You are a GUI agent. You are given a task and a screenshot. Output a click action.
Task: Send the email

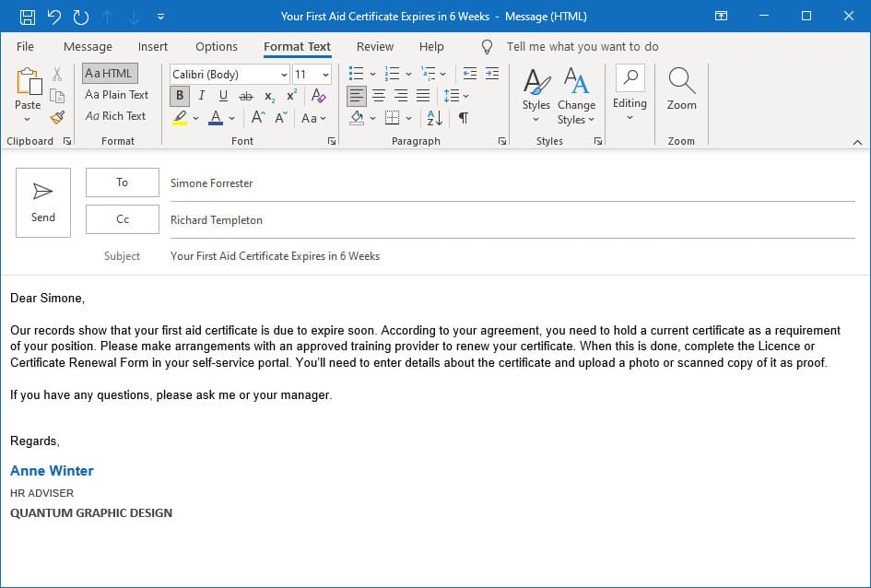coord(43,203)
